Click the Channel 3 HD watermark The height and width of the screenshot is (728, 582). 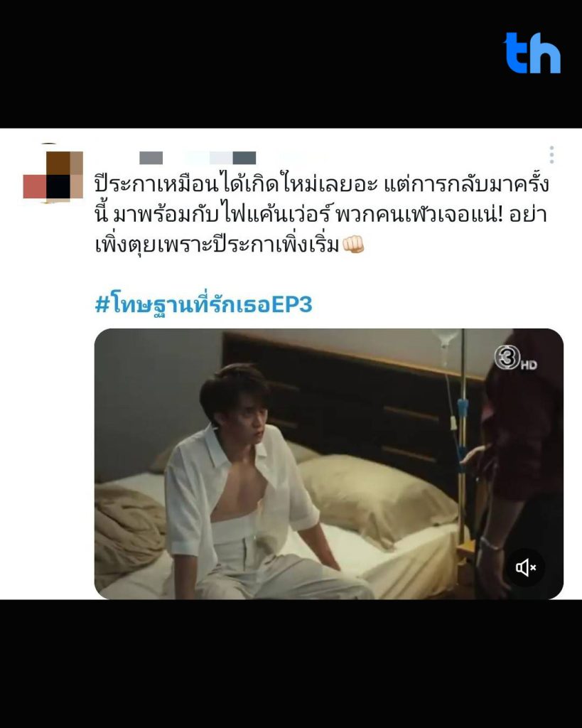point(515,358)
